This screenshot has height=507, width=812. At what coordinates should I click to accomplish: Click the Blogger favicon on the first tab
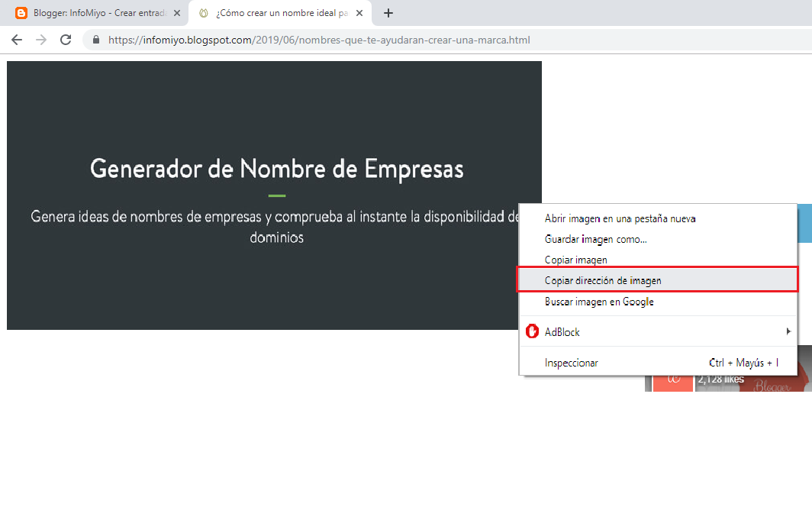(x=21, y=12)
